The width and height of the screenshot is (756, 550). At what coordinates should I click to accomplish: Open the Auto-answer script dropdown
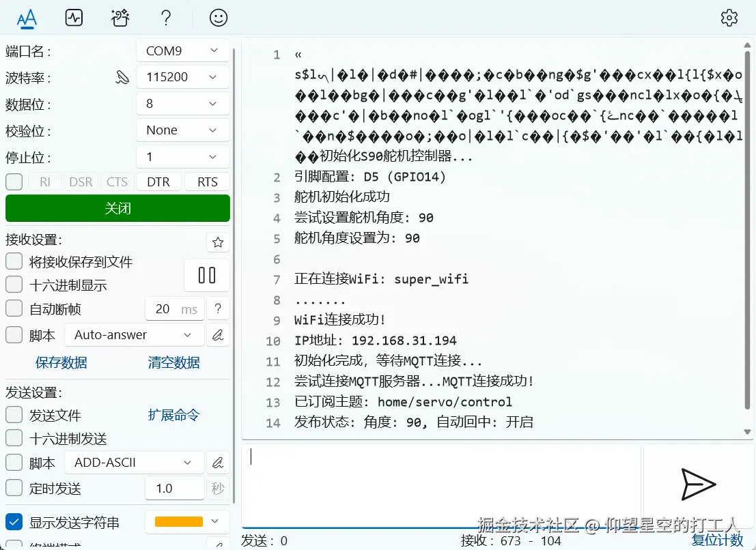coord(135,335)
